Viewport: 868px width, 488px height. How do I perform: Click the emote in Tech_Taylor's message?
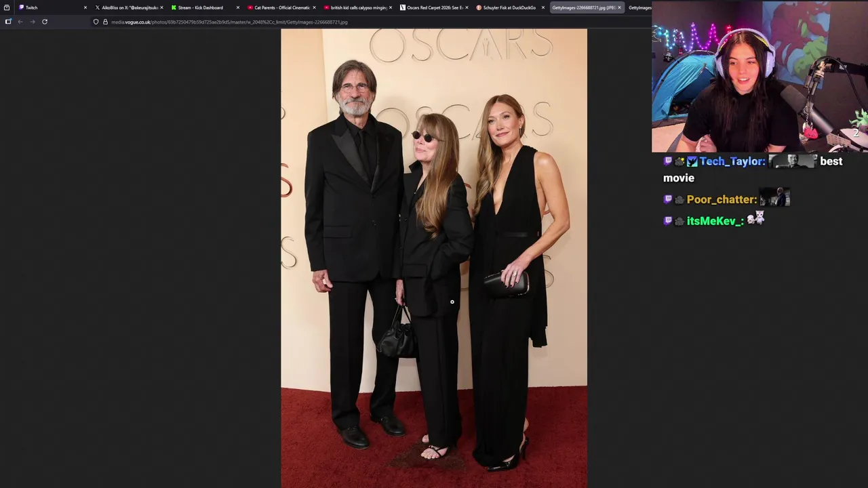[x=793, y=161]
